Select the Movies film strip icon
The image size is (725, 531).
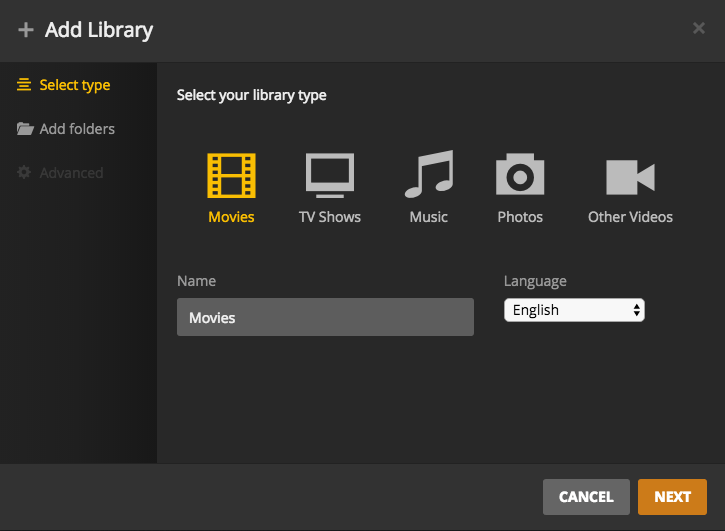click(x=231, y=175)
